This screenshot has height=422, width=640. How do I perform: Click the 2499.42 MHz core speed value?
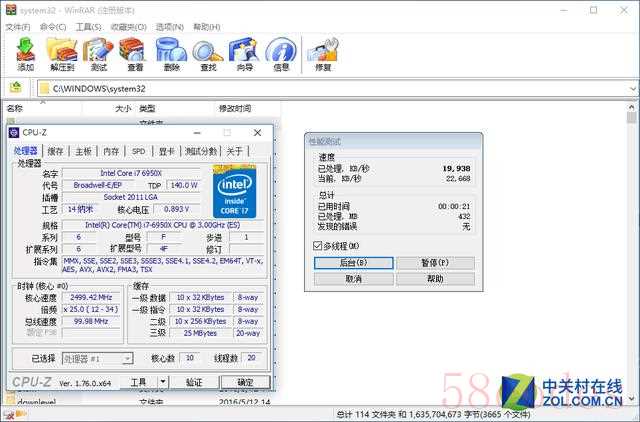point(91,298)
